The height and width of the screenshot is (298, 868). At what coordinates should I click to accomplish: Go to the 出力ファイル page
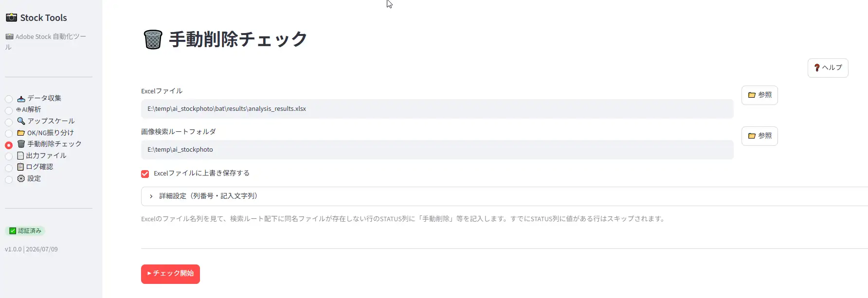[46, 156]
